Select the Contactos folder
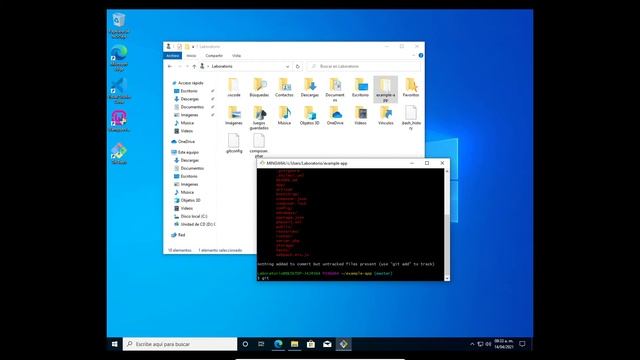Image resolution: width=640 pixels, height=360 pixels. click(x=284, y=87)
